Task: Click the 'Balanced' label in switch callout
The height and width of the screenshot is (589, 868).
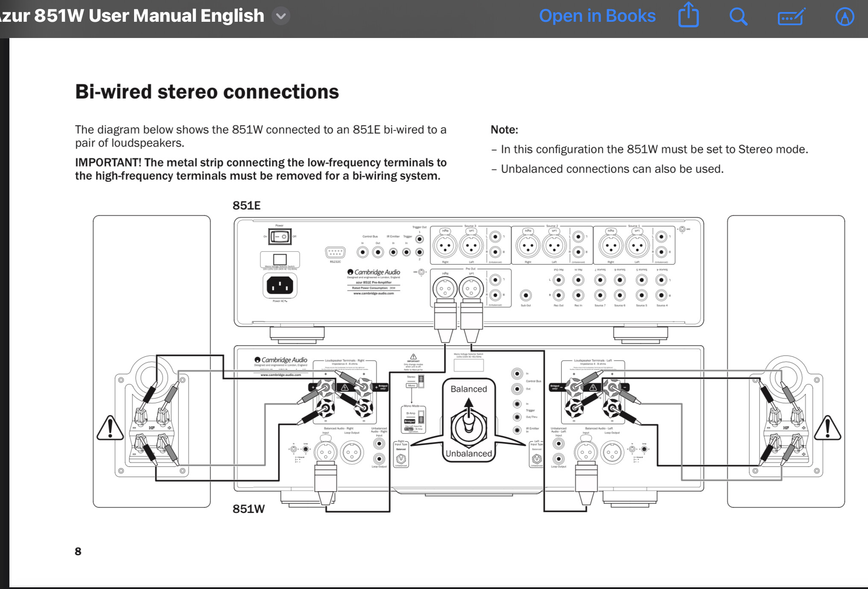Action: coord(468,389)
